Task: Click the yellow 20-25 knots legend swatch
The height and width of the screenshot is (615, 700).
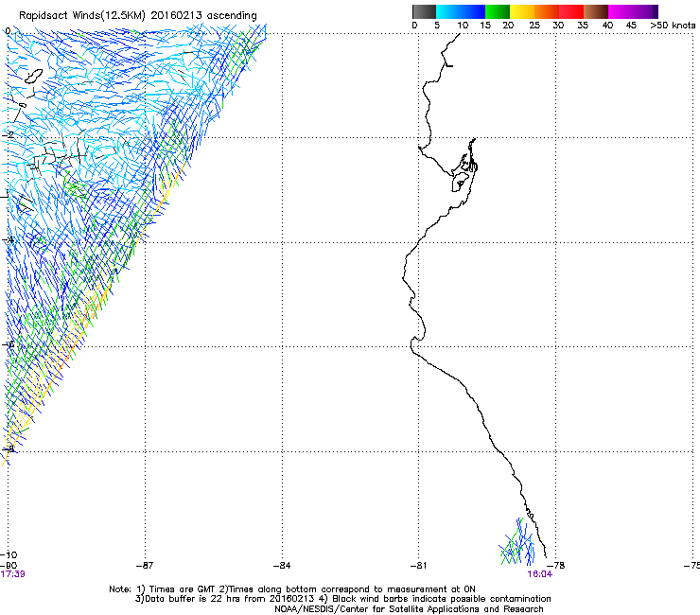Action: point(522,11)
